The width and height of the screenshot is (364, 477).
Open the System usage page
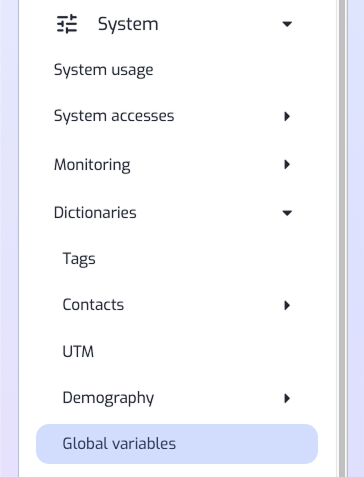click(104, 70)
